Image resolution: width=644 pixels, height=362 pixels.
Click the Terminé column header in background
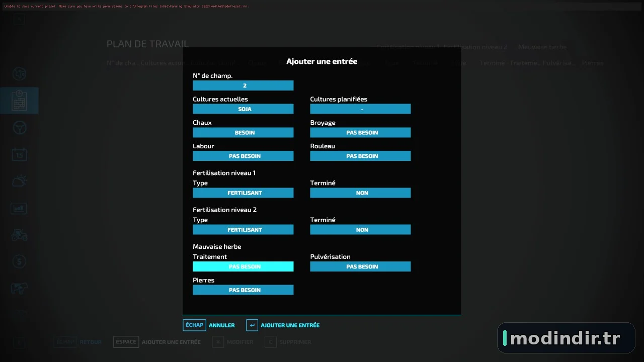click(x=492, y=63)
